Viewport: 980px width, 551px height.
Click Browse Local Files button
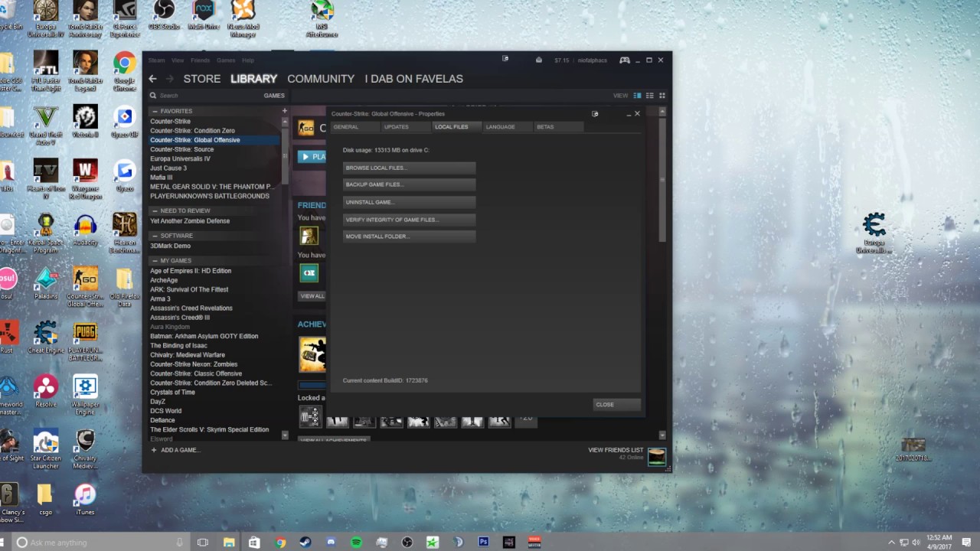click(x=410, y=168)
